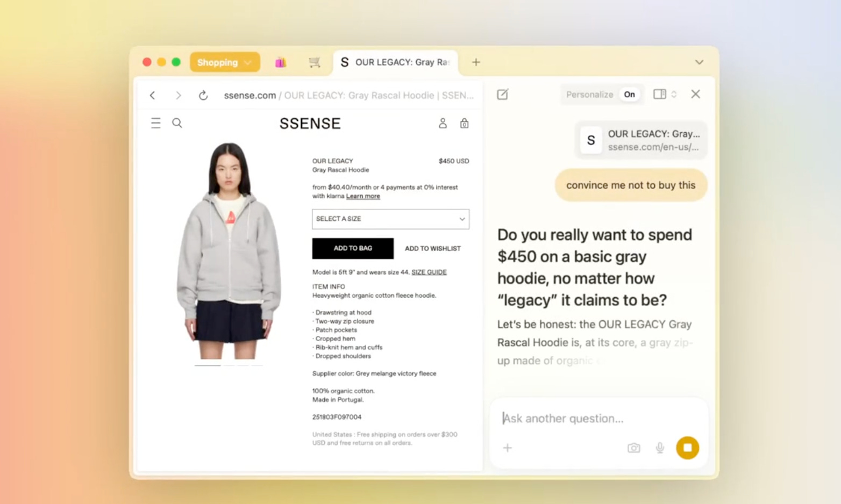Click ADD TO WISHLIST
841x504 pixels.
[x=433, y=248]
